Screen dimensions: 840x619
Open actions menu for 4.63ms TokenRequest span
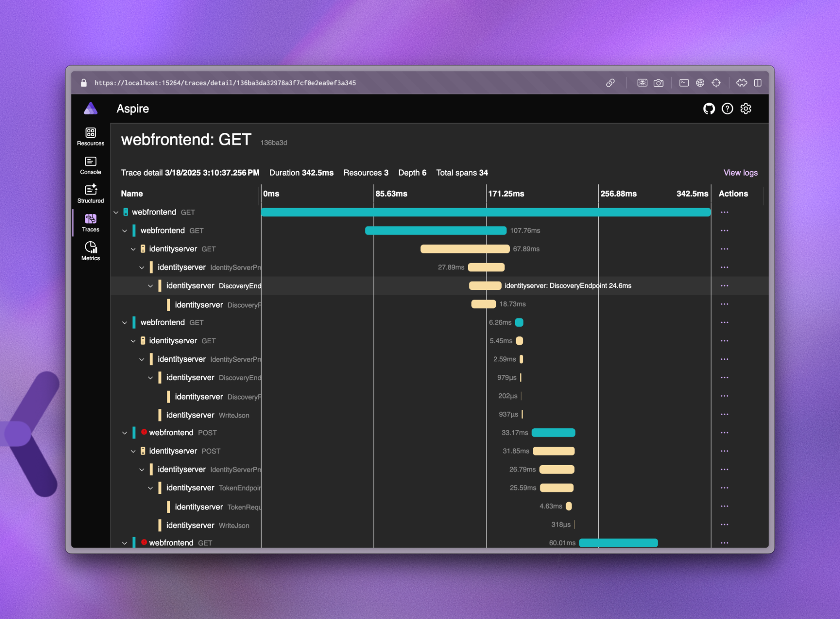point(724,506)
